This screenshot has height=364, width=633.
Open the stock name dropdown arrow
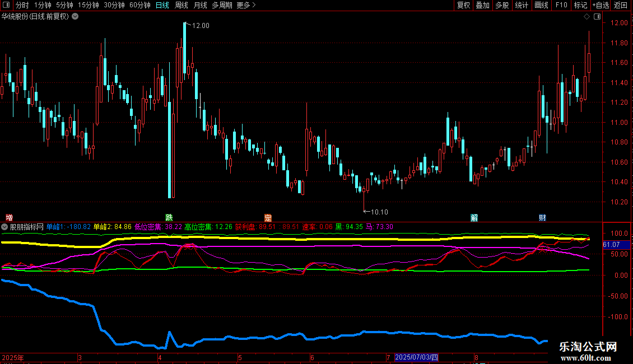coord(76,16)
